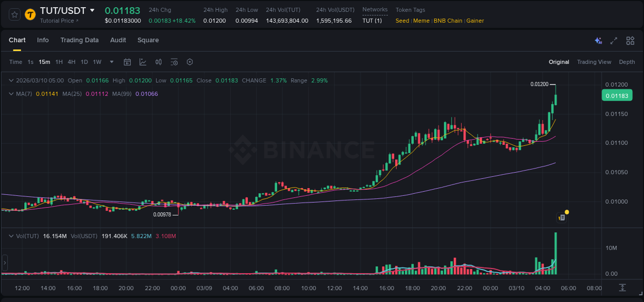Open the date range calendar icon
The width and height of the screenshot is (644, 302).
(127, 62)
